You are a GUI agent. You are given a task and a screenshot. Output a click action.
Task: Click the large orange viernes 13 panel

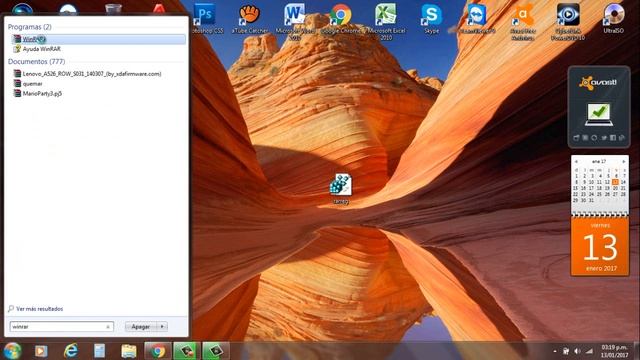pyautogui.click(x=600, y=247)
